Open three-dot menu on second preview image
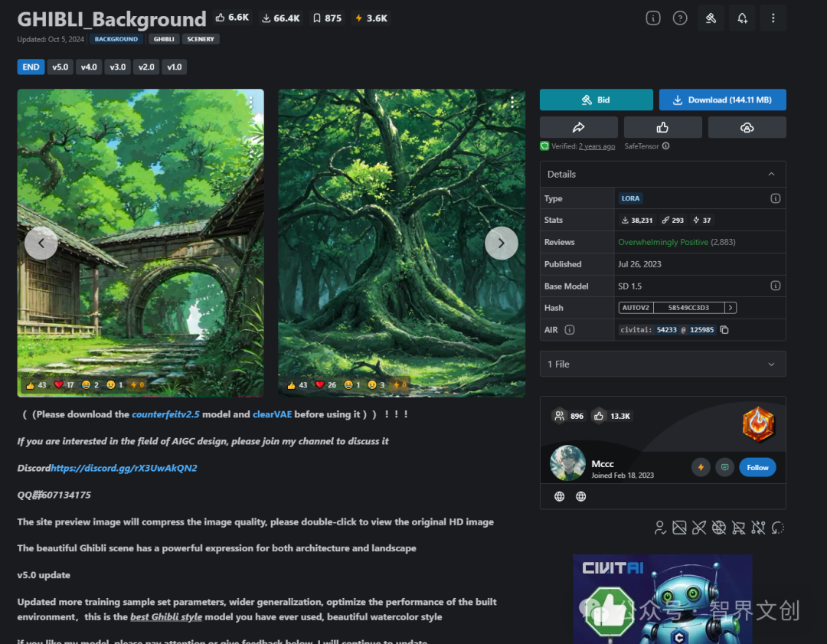Viewport: 827px width, 644px height. pos(512,103)
